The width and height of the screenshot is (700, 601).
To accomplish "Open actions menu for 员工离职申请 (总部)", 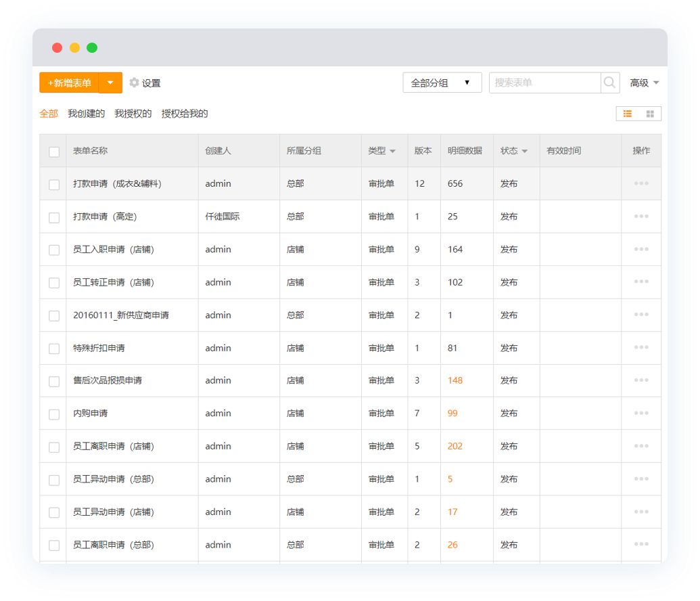I will tap(641, 544).
